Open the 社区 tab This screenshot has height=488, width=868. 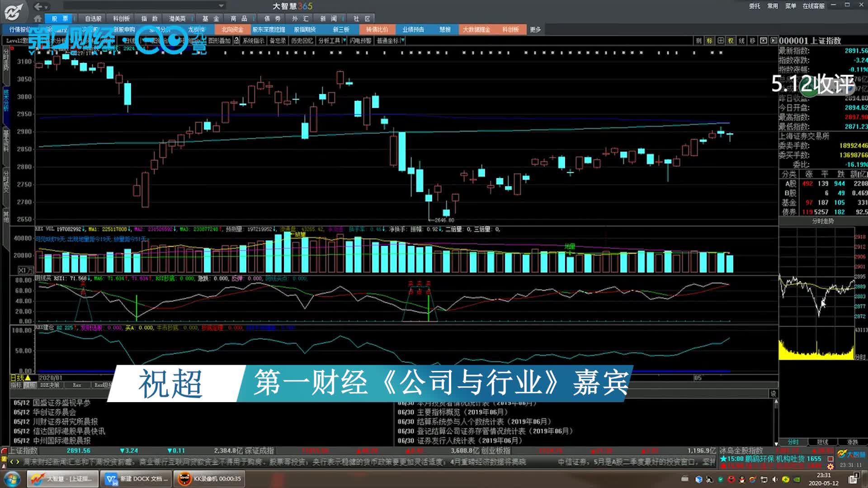point(361,19)
